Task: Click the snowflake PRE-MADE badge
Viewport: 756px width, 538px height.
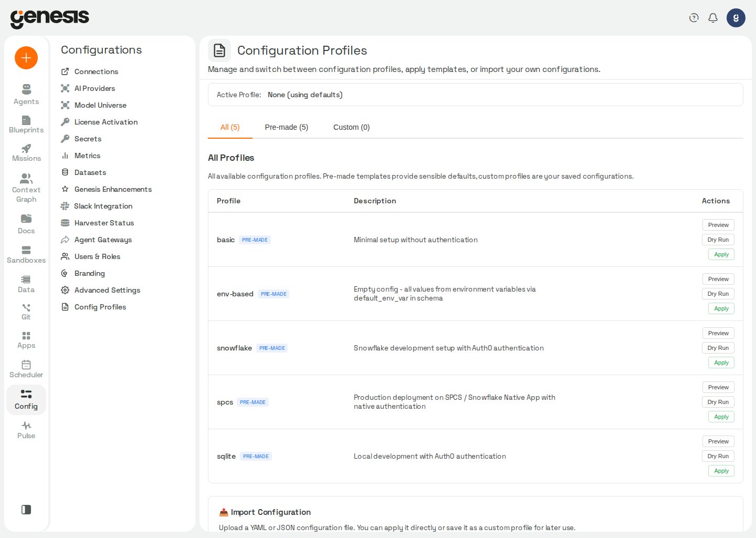Action: 272,348
